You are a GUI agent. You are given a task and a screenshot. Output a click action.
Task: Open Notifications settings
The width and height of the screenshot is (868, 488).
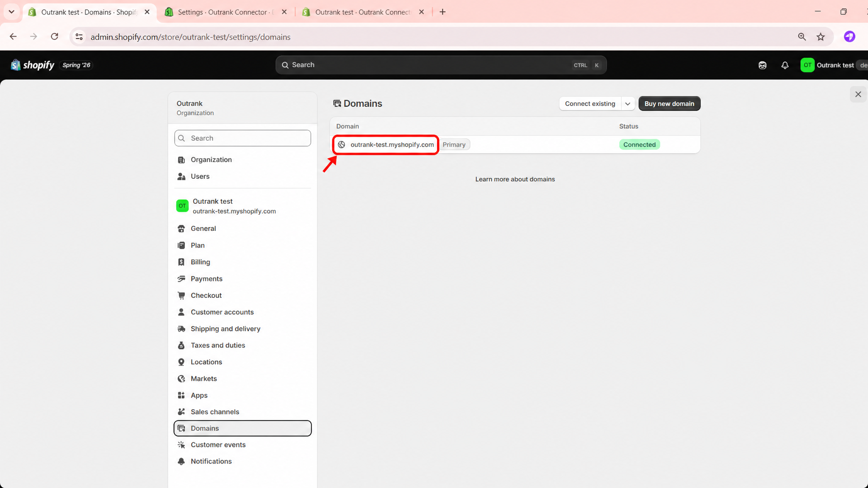242,461
